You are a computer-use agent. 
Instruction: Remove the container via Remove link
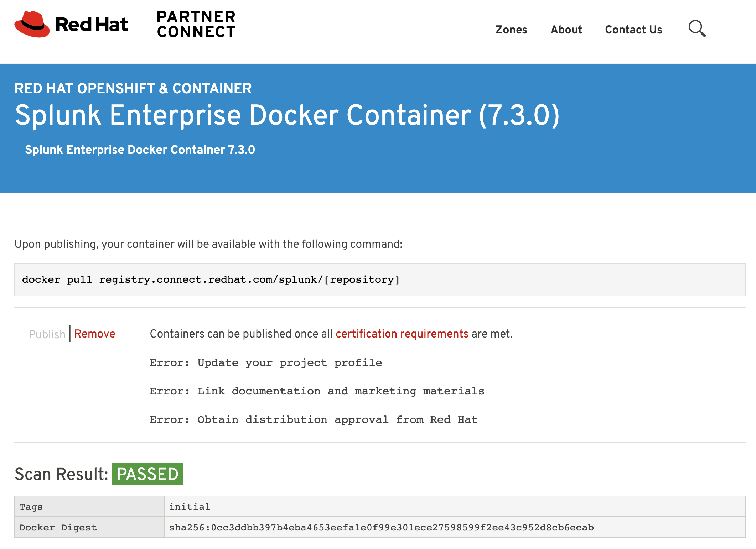click(95, 334)
